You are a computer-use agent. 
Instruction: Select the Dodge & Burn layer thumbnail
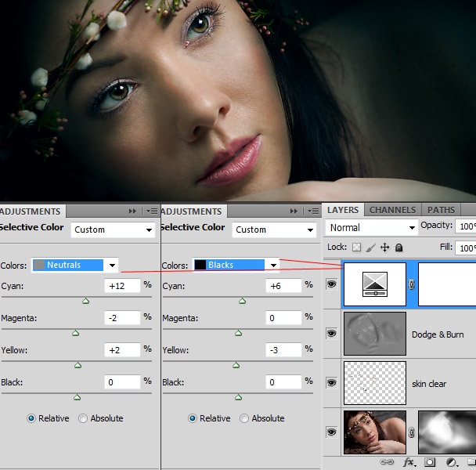point(375,334)
